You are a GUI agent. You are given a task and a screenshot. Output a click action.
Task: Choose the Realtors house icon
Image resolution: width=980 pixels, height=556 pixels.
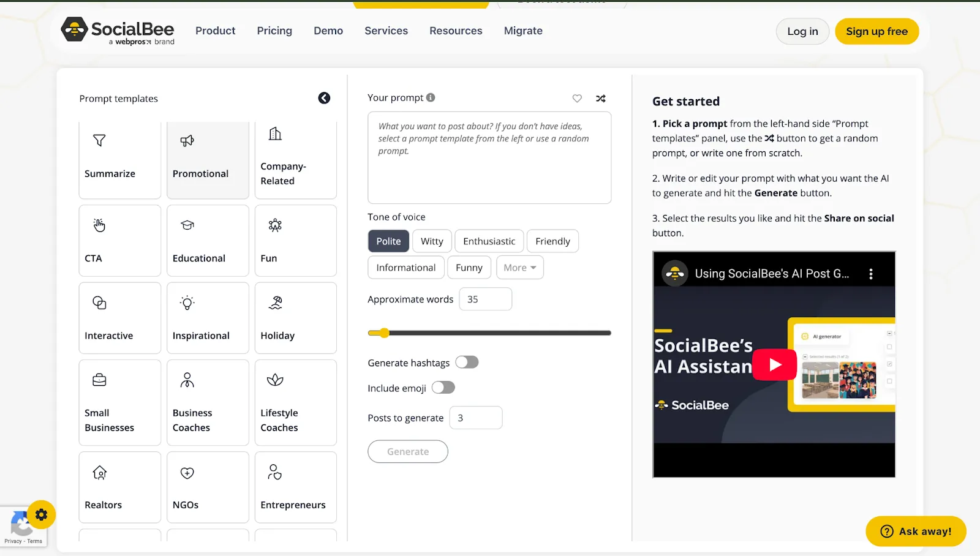[99, 473]
